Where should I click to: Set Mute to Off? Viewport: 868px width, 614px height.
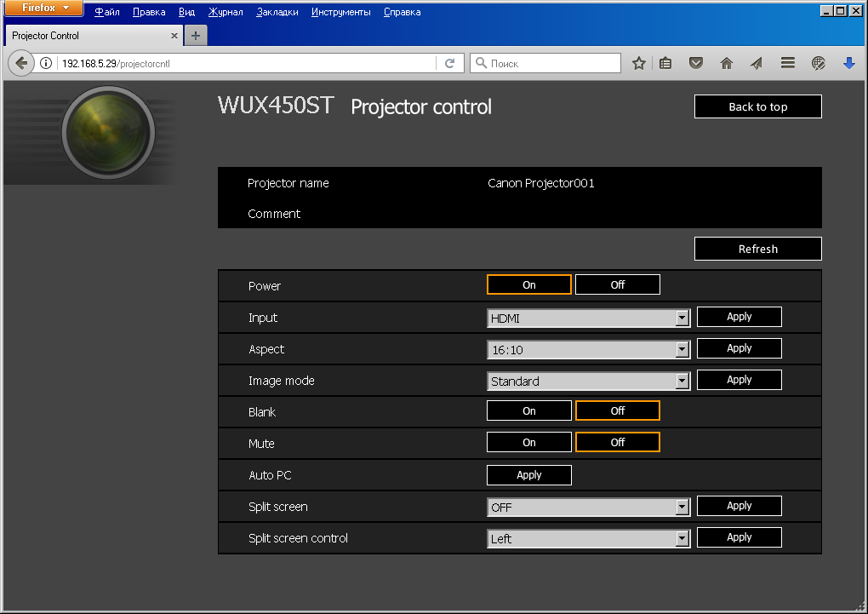tap(617, 442)
